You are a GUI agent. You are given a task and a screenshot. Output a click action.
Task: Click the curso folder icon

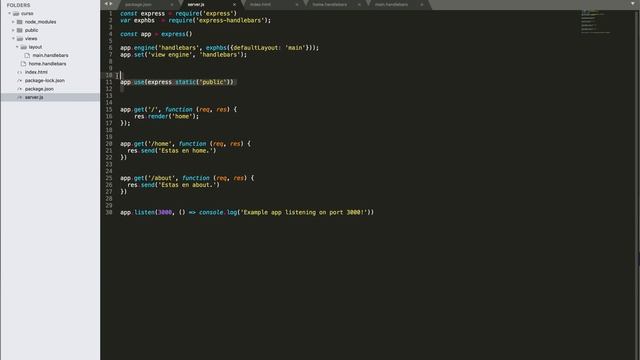pyautogui.click(x=16, y=13)
